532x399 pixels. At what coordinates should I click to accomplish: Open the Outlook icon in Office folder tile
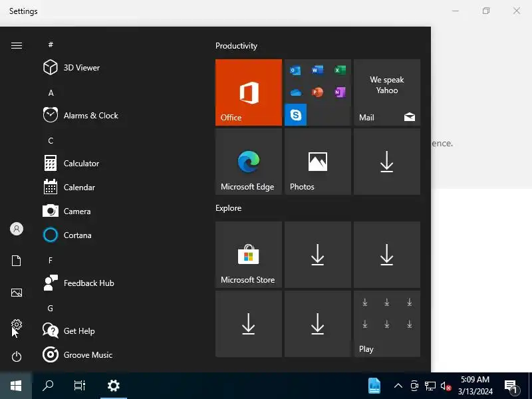click(295, 70)
